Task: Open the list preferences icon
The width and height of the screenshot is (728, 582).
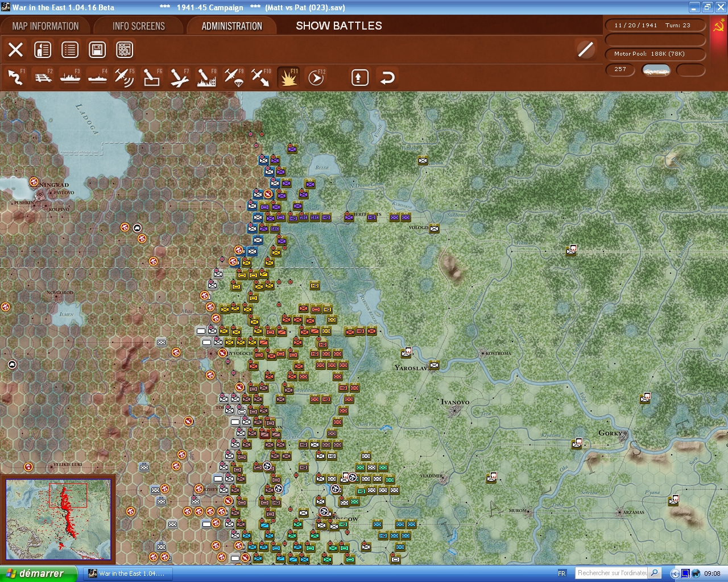Action: pos(70,50)
